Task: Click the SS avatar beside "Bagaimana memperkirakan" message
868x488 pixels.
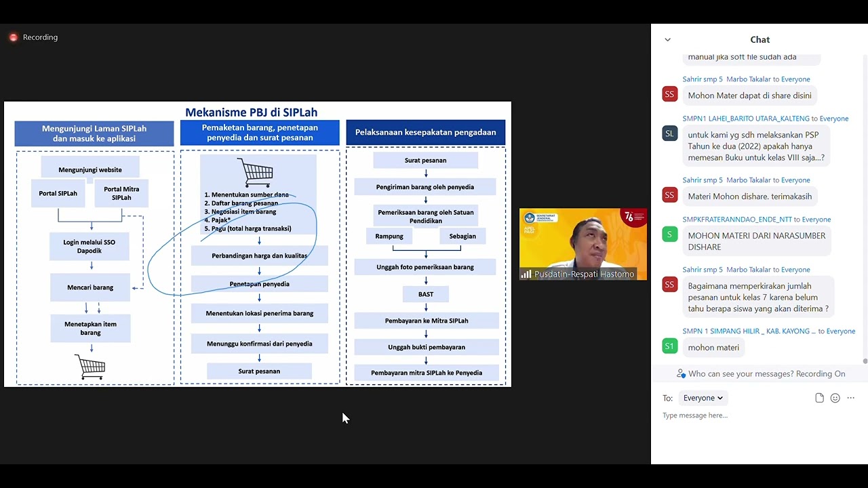Action: pyautogui.click(x=669, y=285)
